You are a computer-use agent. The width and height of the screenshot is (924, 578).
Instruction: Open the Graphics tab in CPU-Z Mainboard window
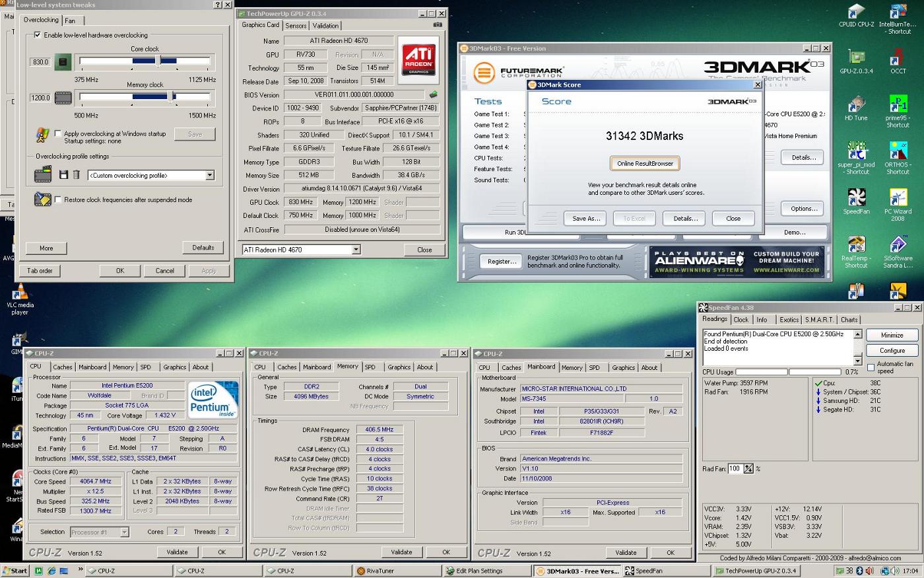pos(623,367)
